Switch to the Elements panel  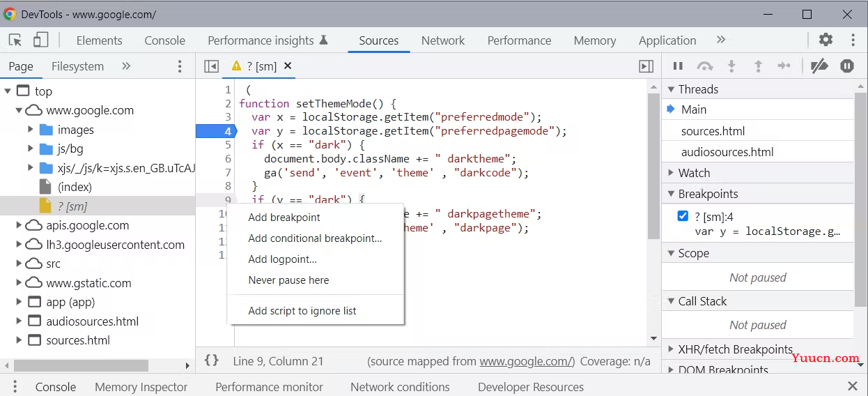pos(99,40)
